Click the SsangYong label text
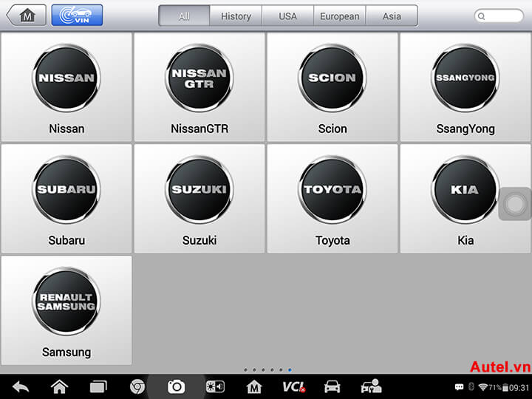532x399 pixels. pyautogui.click(x=465, y=129)
